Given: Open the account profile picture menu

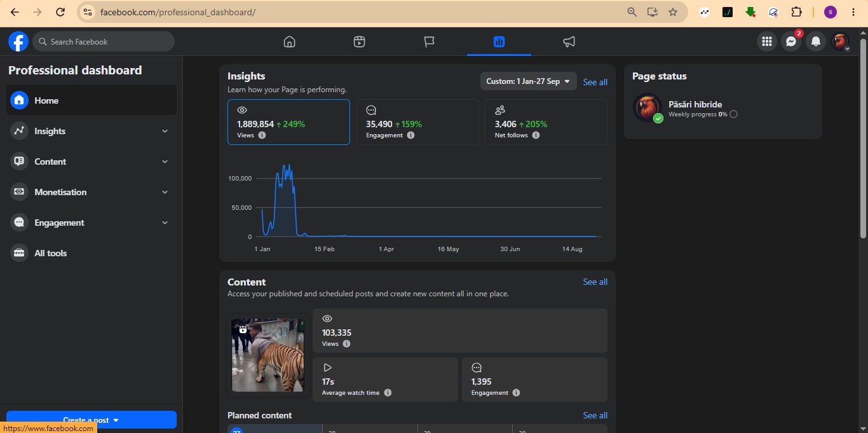Looking at the screenshot, I should (x=840, y=42).
